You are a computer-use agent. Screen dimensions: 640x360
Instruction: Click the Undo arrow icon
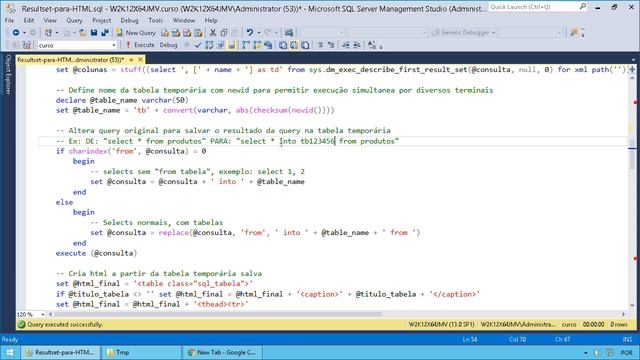(250, 33)
